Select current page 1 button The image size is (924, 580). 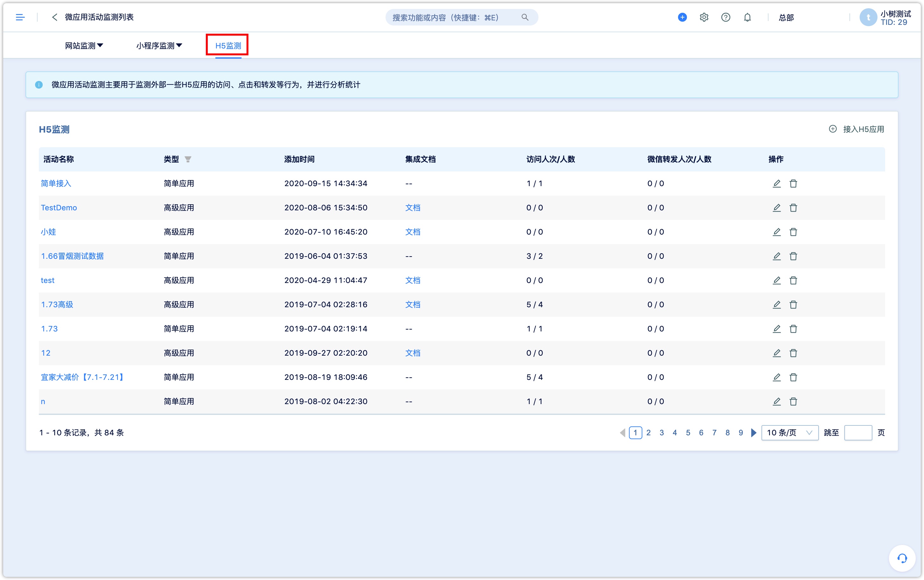coord(635,433)
